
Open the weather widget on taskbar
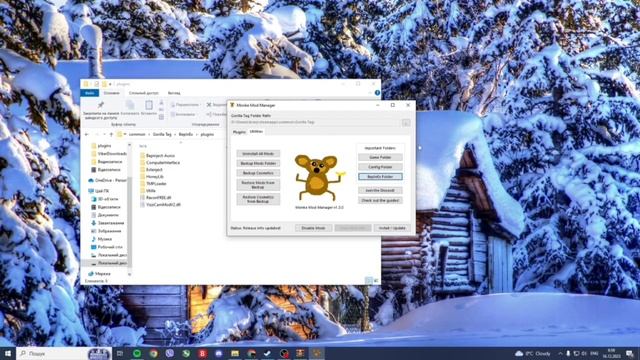pos(533,353)
